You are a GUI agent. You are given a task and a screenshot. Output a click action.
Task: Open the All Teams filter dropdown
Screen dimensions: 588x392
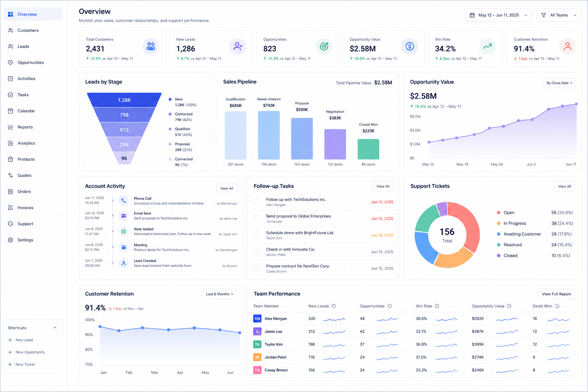tap(559, 15)
